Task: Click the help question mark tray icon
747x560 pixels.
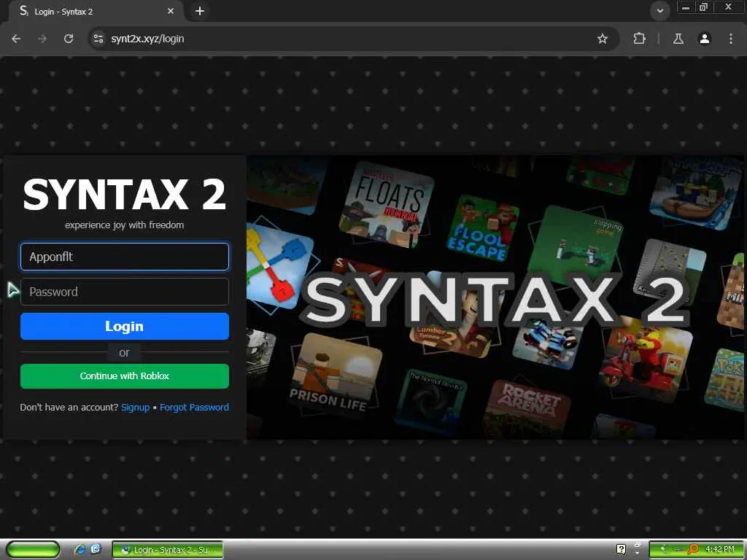Action: click(622, 550)
